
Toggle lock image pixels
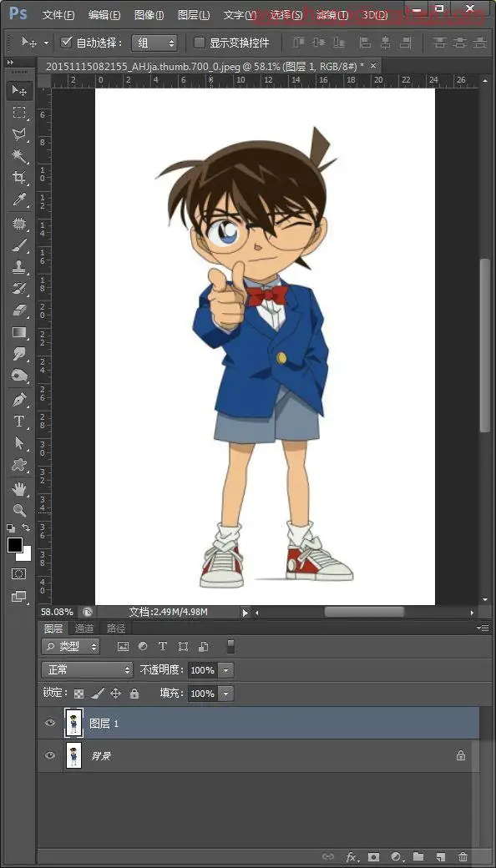pyautogui.click(x=98, y=693)
